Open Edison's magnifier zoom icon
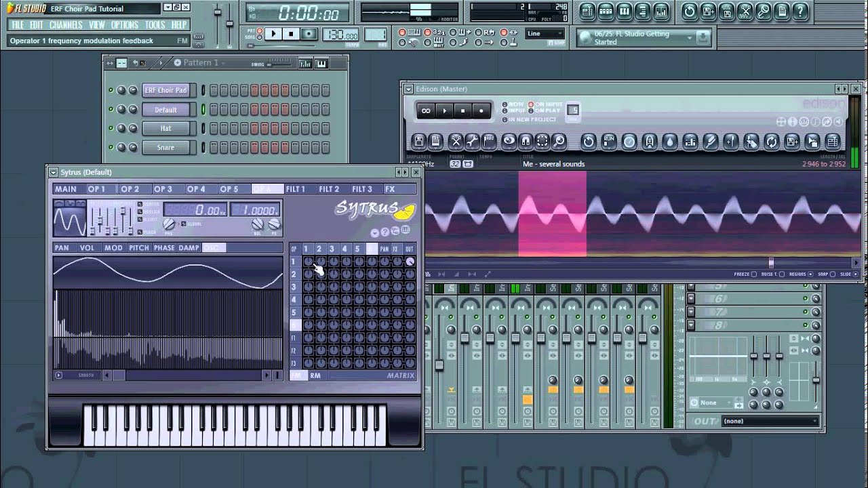 click(x=559, y=141)
